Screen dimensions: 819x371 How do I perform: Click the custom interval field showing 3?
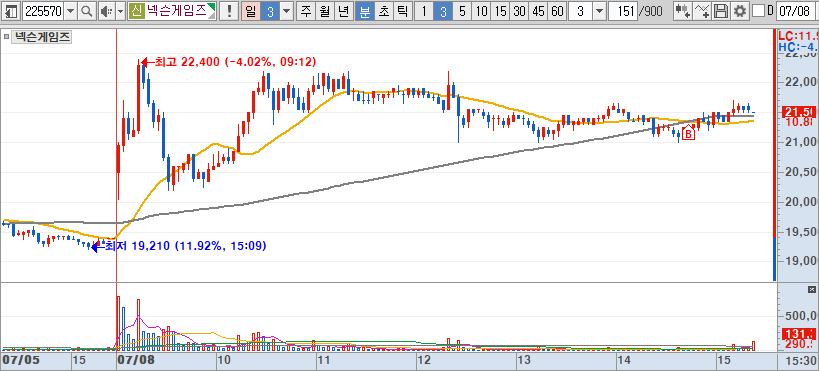(581, 10)
